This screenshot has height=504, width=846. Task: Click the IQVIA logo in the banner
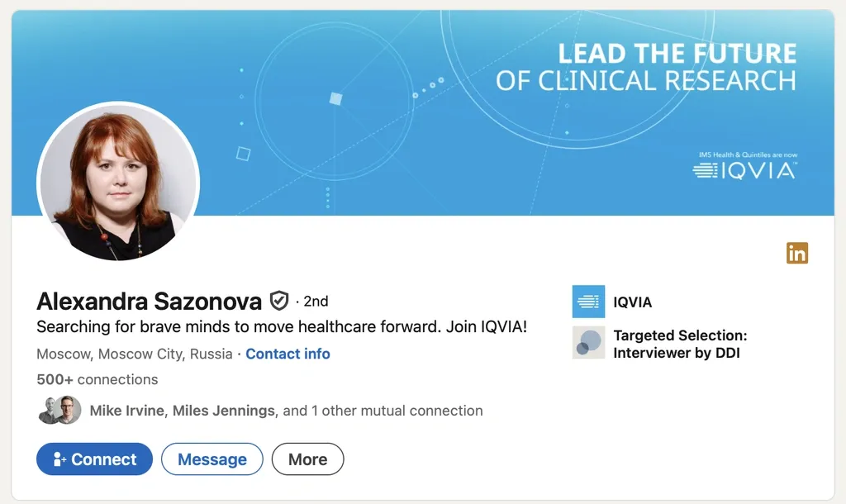pyautogui.click(x=744, y=170)
